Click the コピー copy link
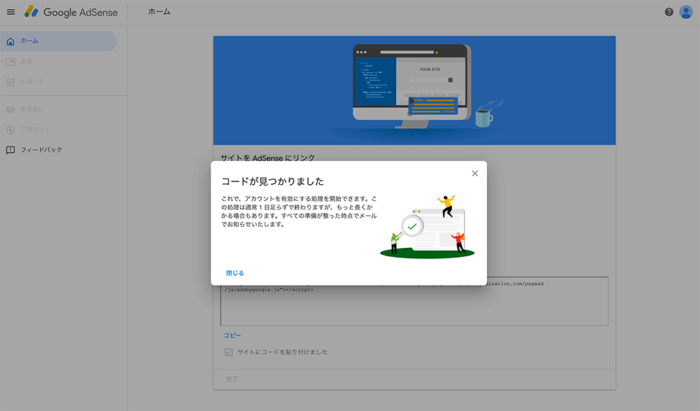700x411 pixels. (x=232, y=335)
